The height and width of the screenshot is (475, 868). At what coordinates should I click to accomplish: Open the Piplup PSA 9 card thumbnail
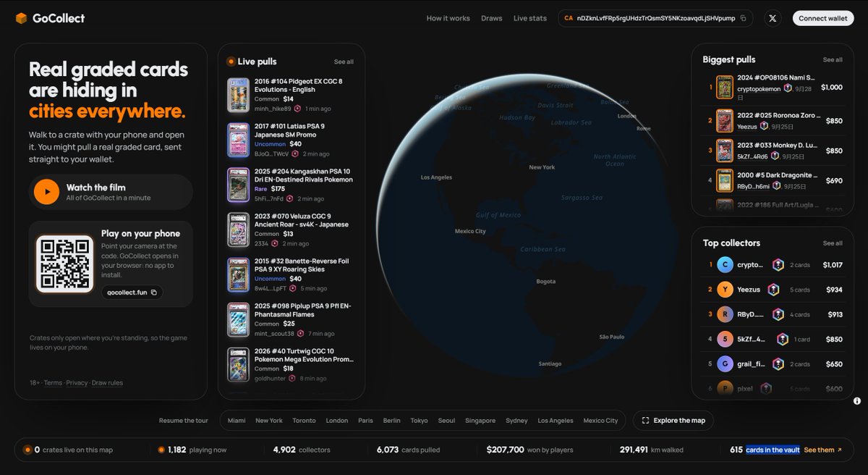click(x=238, y=319)
